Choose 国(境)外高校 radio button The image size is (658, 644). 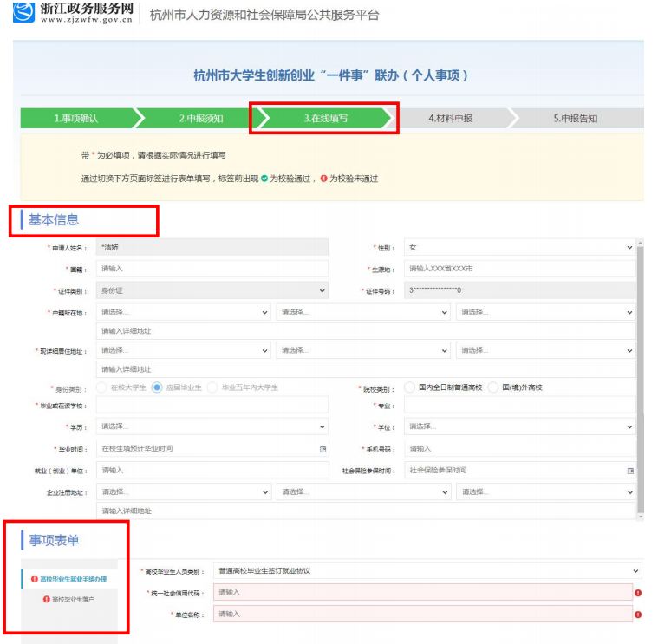click(493, 387)
